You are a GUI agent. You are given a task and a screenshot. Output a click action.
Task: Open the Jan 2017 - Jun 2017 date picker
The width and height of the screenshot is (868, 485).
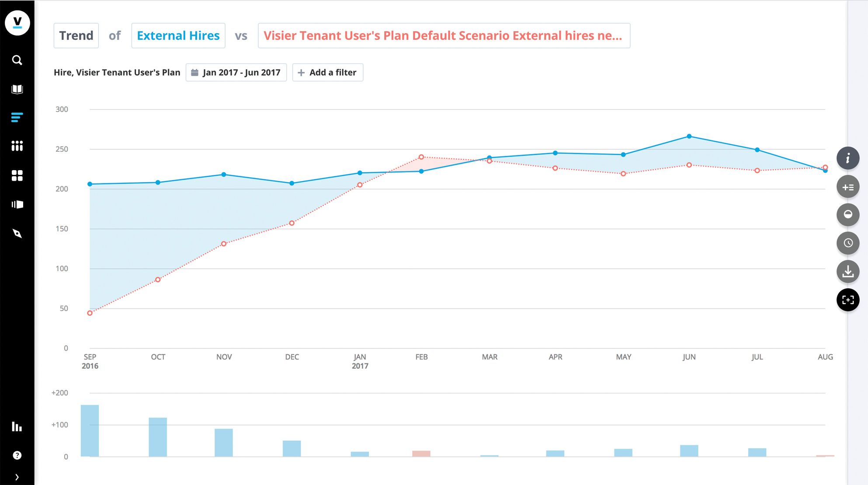coord(236,72)
